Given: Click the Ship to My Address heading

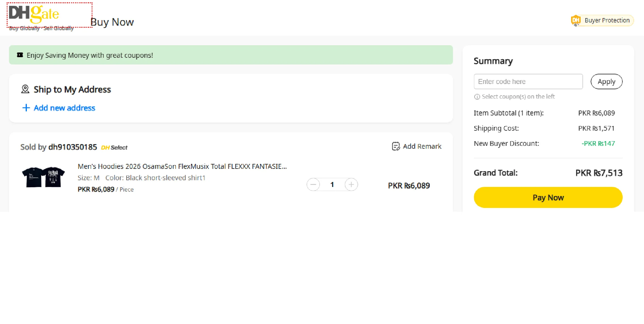Looking at the screenshot, I should pos(72,89).
